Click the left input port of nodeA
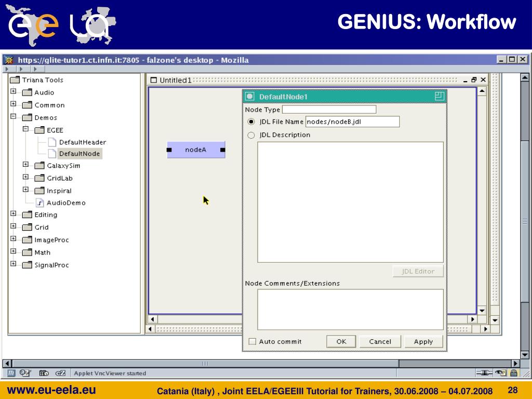This screenshot has height=399, width=532. 169,150
